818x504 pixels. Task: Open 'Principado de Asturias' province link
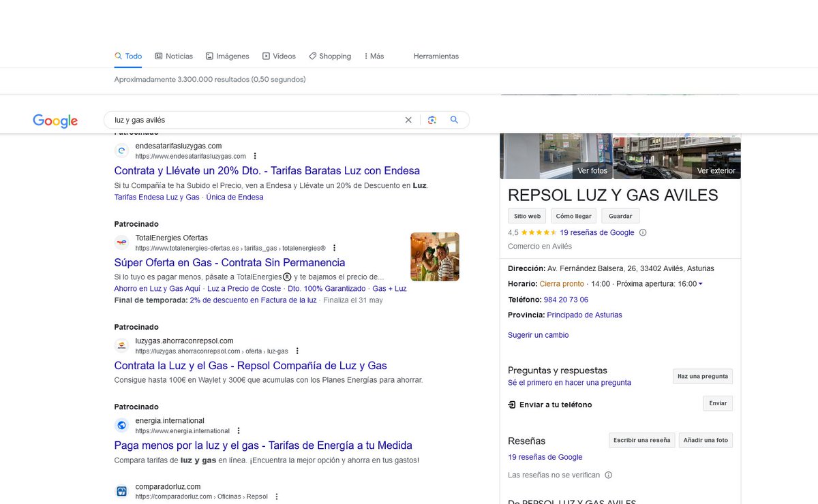[x=584, y=315]
